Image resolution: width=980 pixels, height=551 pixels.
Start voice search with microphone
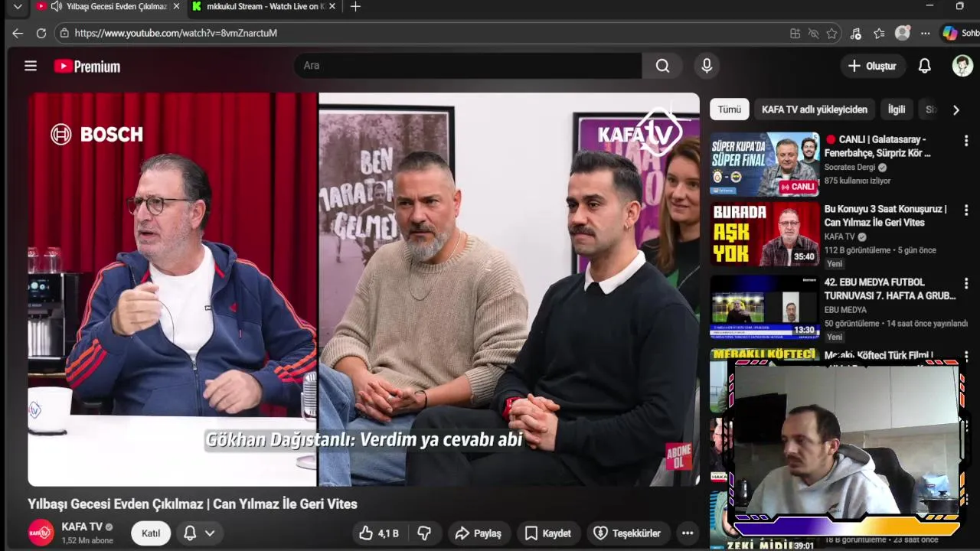point(707,66)
